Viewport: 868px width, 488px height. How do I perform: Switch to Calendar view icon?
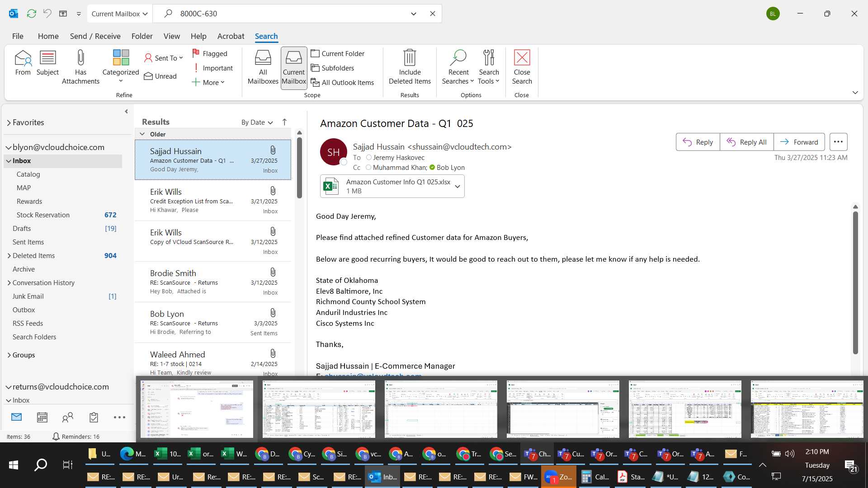(42, 417)
